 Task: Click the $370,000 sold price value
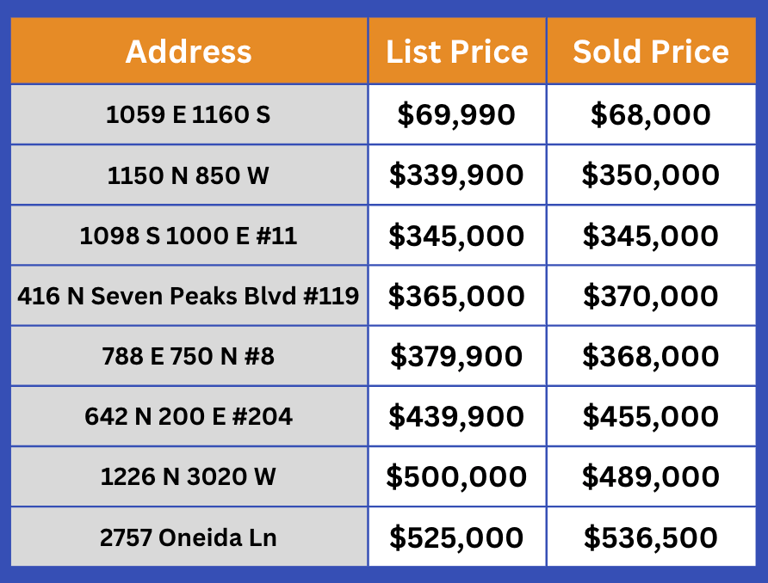tap(651, 296)
